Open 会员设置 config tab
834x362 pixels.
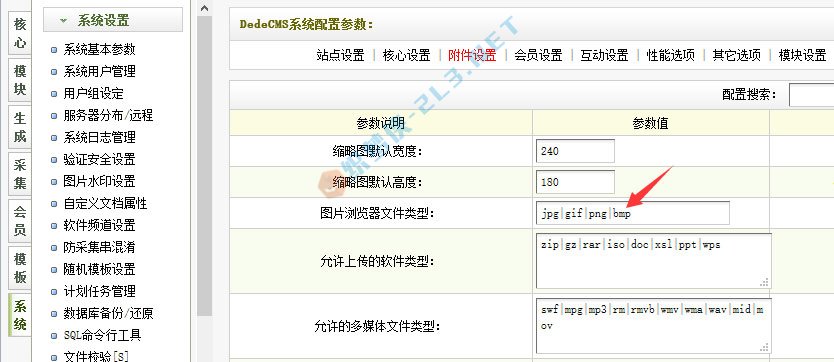click(x=538, y=55)
